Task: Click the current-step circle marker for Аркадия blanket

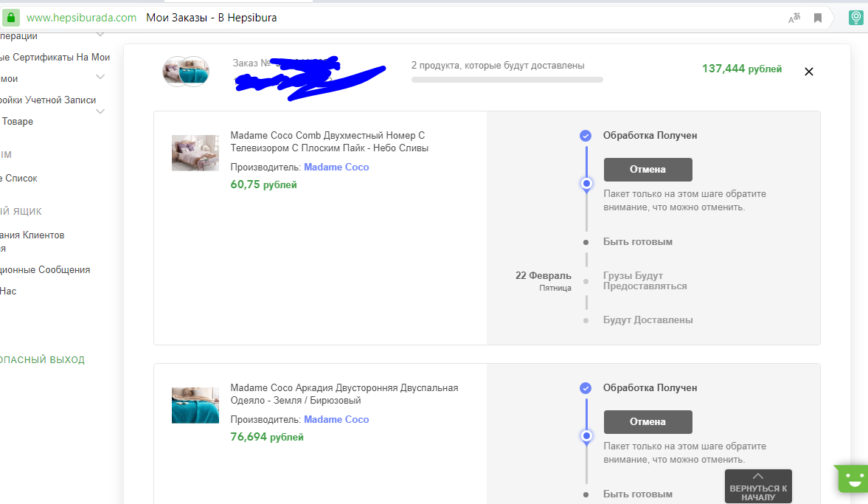Action: pyautogui.click(x=586, y=436)
